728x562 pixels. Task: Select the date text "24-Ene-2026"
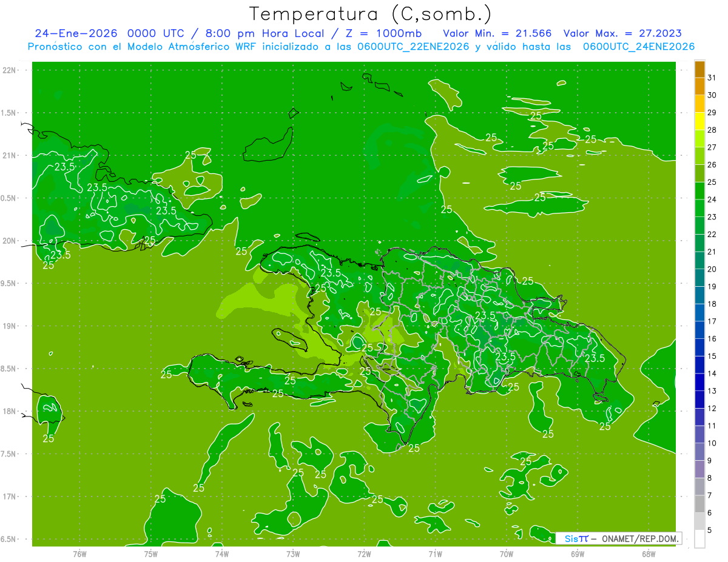click(x=76, y=33)
